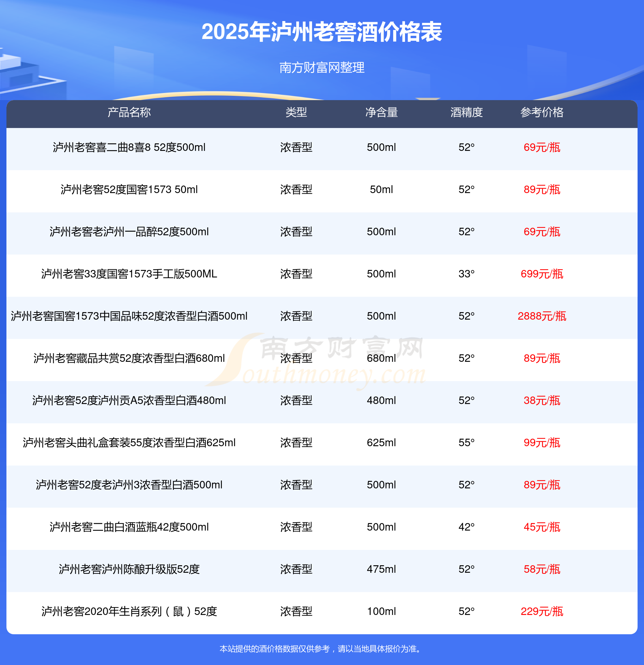This screenshot has width=644, height=665.
Task: Click product name "泸州老窖52度泸州贡A5浓香型白酒480ml"
Action: [x=129, y=400]
